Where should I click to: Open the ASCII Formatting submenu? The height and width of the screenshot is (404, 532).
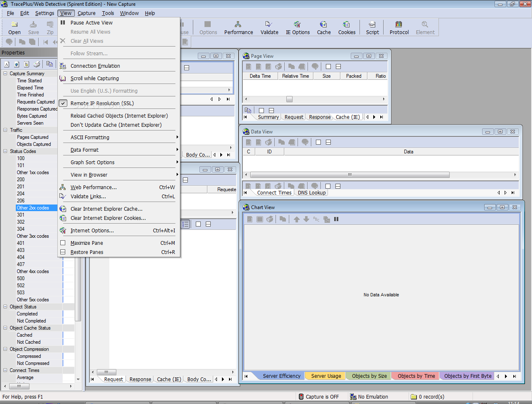pyautogui.click(x=119, y=137)
